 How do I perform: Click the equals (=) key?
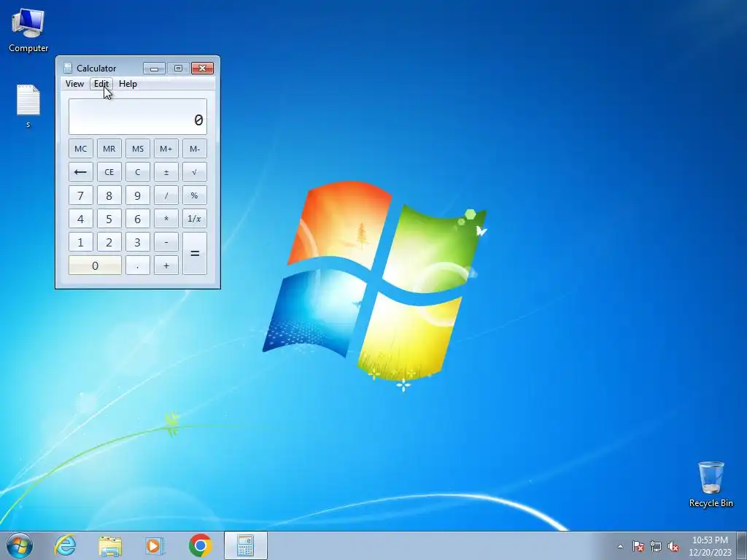click(x=195, y=253)
